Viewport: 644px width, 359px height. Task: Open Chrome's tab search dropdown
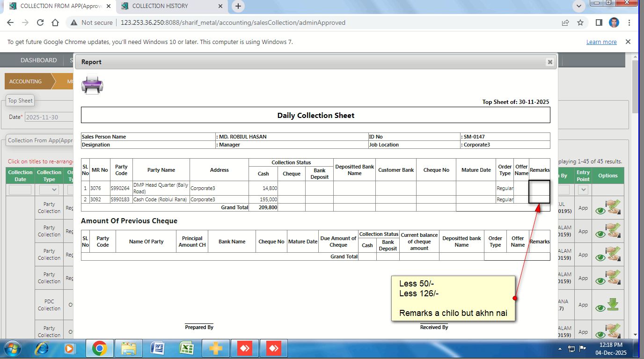click(579, 6)
